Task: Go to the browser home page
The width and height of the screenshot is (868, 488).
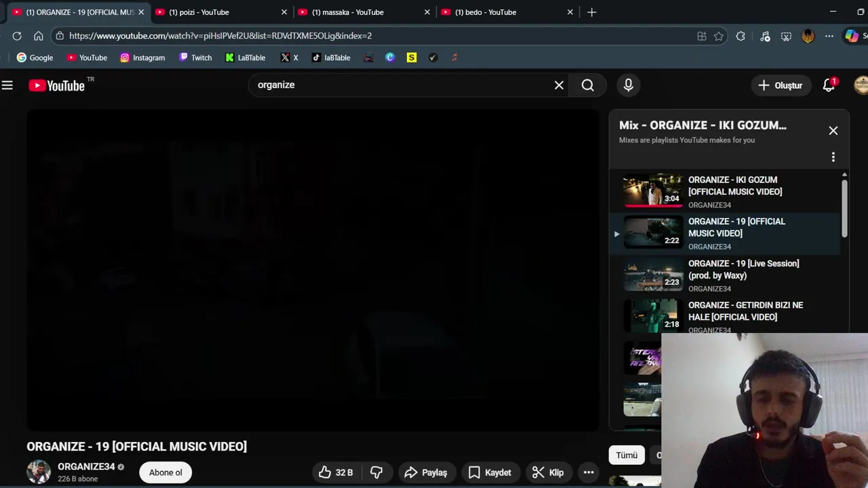Action: [39, 36]
